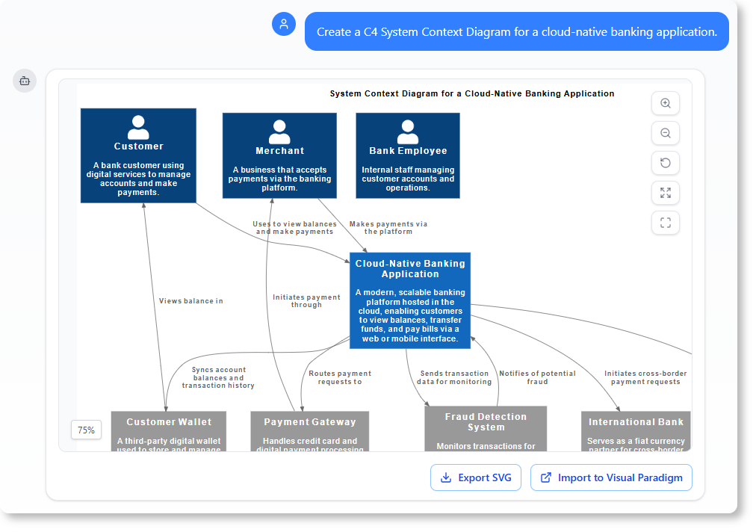Click the download icon on Export SVG
756x532 pixels.
pyautogui.click(x=445, y=477)
